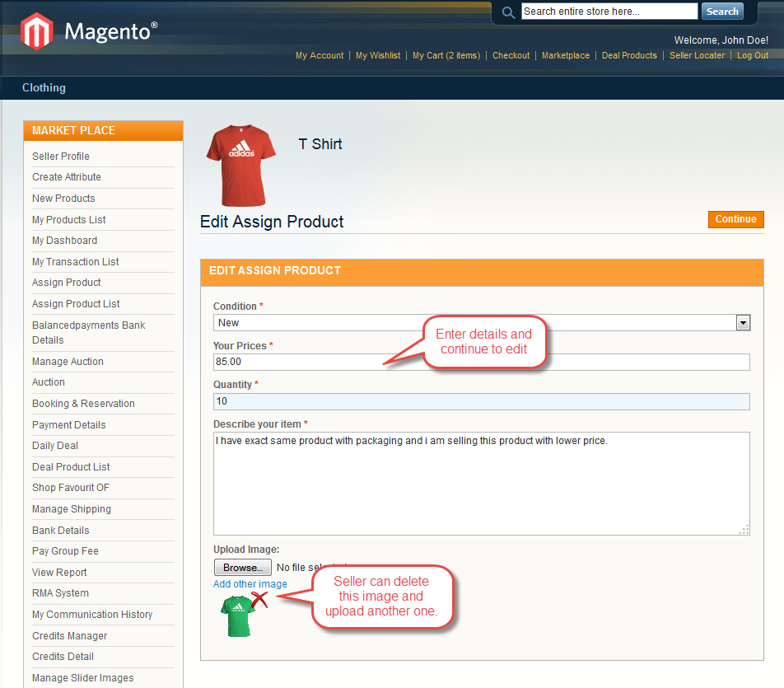Click the green T-shirt uploaded thumbnail
The height and width of the screenshot is (688, 784).
(x=238, y=616)
